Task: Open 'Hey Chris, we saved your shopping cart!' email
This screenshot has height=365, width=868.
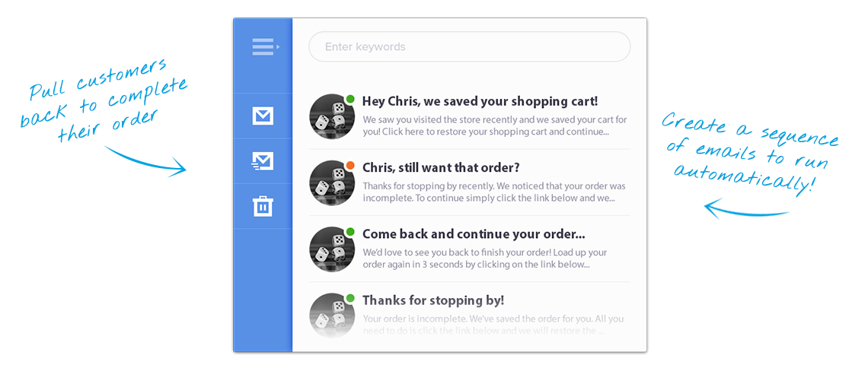Action: click(x=480, y=101)
